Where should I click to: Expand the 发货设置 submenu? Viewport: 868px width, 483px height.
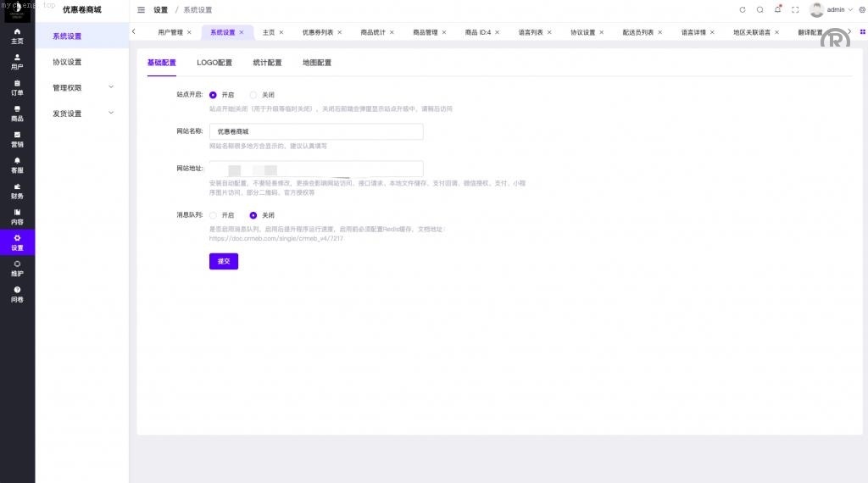pyautogui.click(x=82, y=114)
